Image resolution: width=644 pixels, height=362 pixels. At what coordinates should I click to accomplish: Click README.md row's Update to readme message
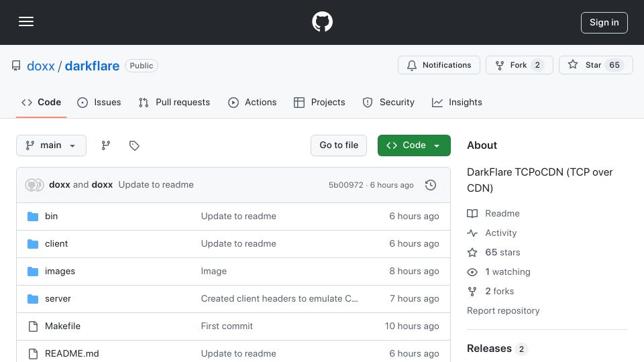pos(238,354)
